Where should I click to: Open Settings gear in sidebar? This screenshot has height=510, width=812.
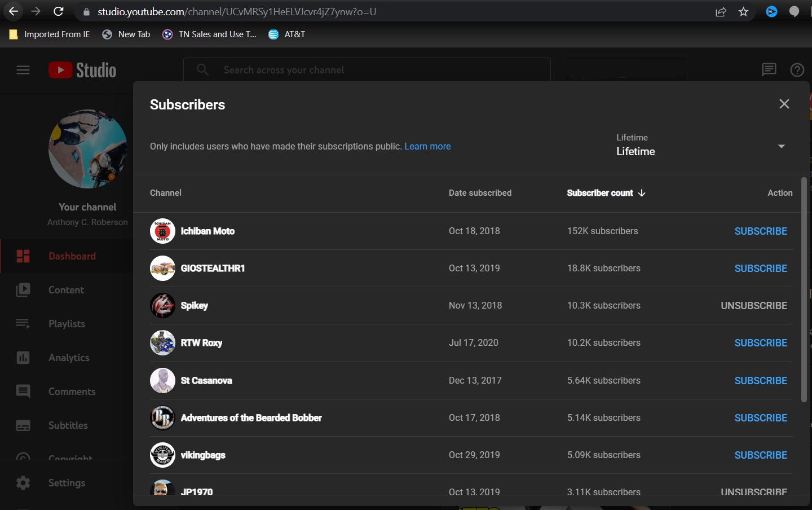click(x=67, y=483)
